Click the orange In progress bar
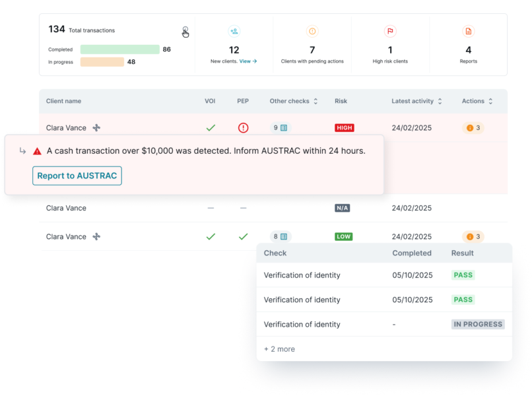The height and width of the screenshot is (396, 532). click(102, 62)
